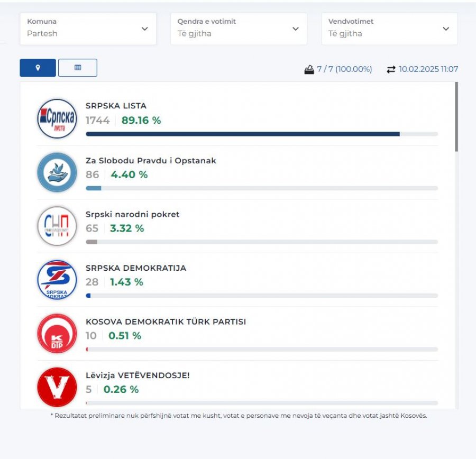Screen dimensions: 476x459
Task: Select the Za Slobodu Pravdu i Opstanak logo
Action: pyautogui.click(x=57, y=172)
